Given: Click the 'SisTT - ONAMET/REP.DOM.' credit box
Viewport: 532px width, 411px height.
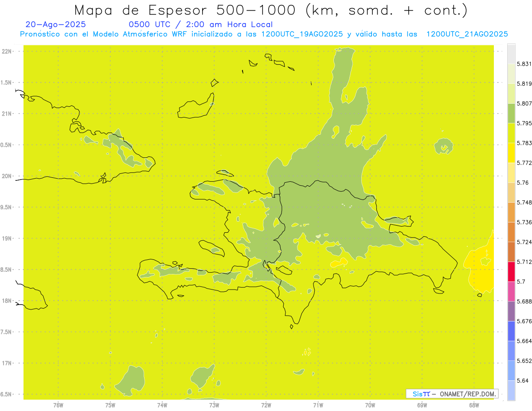Looking at the screenshot, I should [452, 394].
